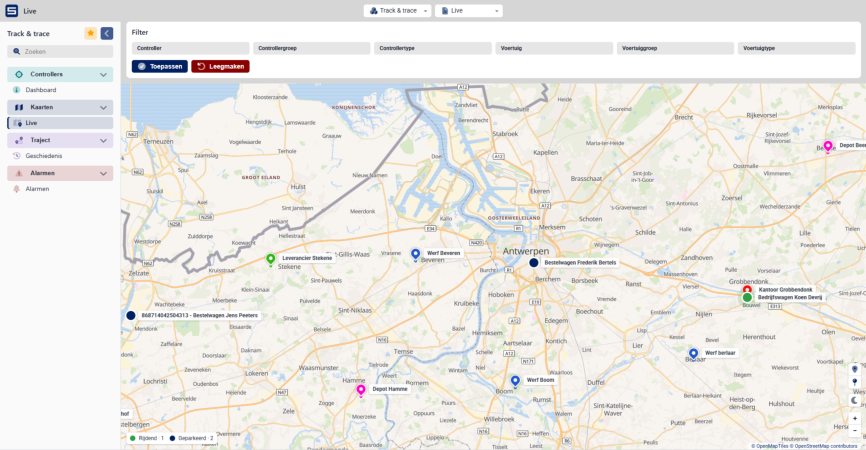Open the Controllertype filter dropdown
The height and width of the screenshot is (450, 866).
(433, 48)
